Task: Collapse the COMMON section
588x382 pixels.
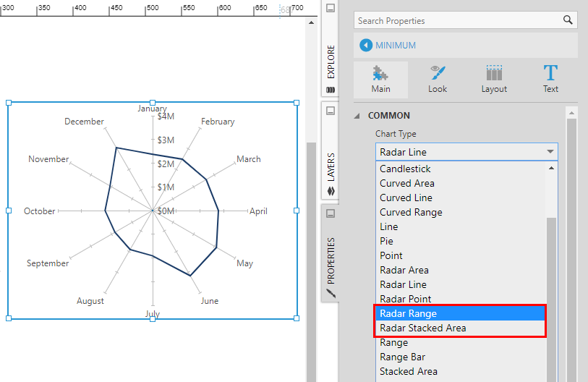Action: click(x=357, y=116)
